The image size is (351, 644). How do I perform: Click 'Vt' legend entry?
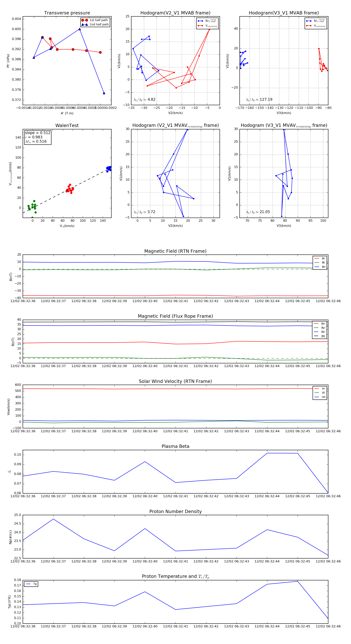coord(320,393)
